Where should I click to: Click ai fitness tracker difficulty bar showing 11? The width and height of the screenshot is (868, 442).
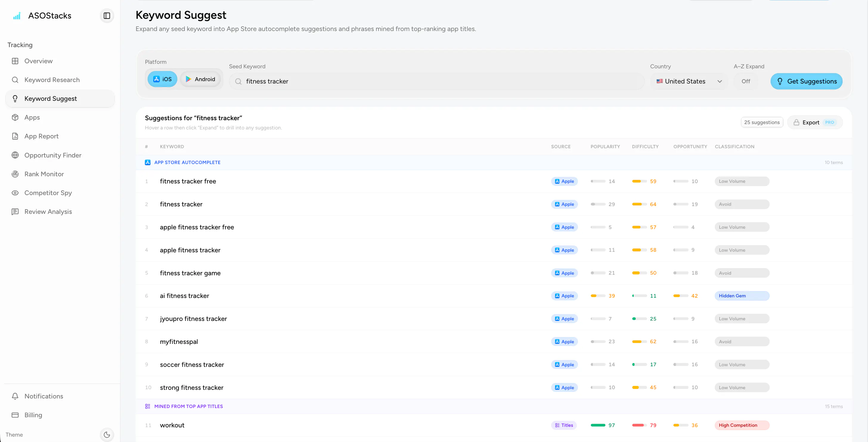click(640, 296)
